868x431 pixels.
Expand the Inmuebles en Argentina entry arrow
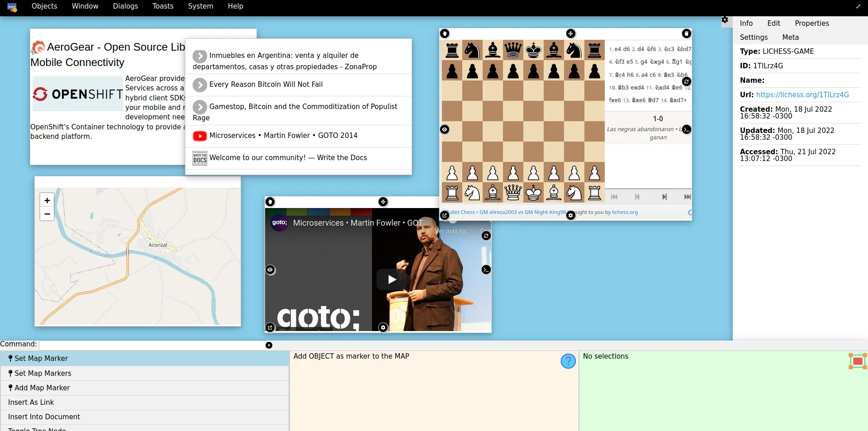[199, 56]
